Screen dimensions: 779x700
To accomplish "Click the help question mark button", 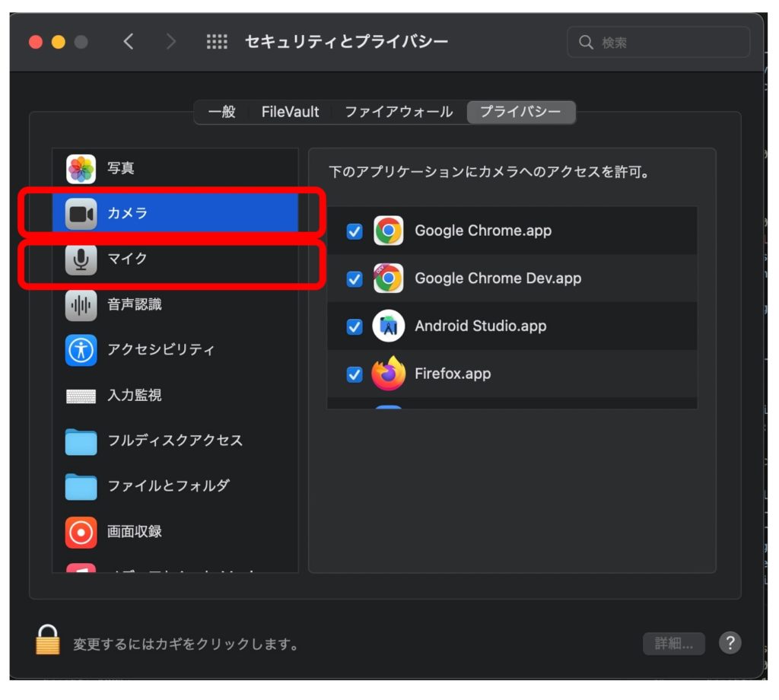I will pyautogui.click(x=730, y=643).
